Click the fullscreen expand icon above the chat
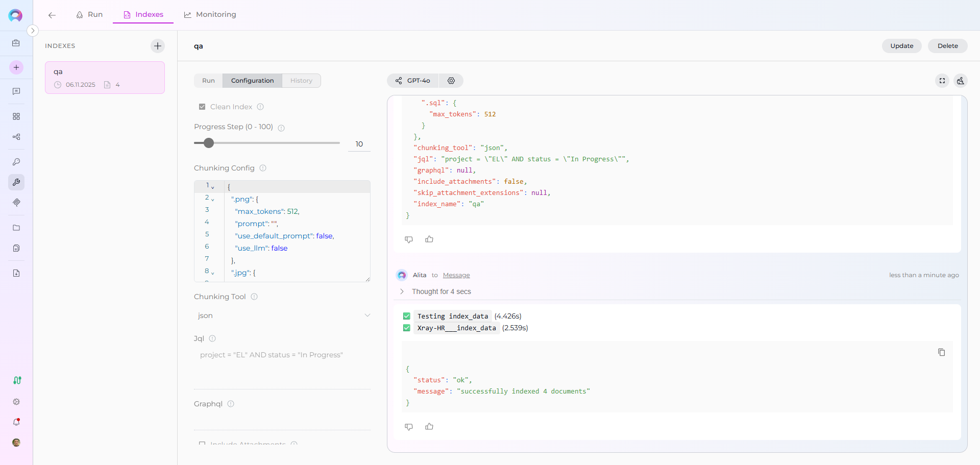 [942, 81]
